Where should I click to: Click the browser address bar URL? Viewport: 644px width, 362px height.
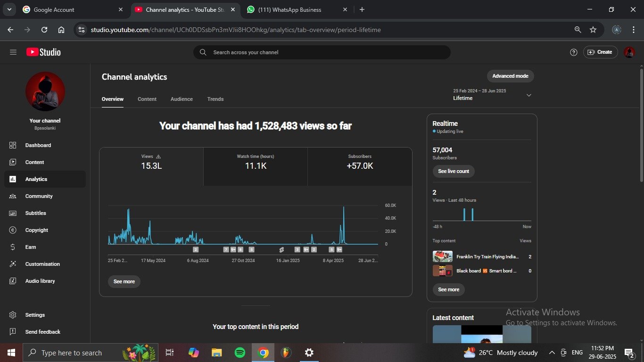click(x=236, y=30)
